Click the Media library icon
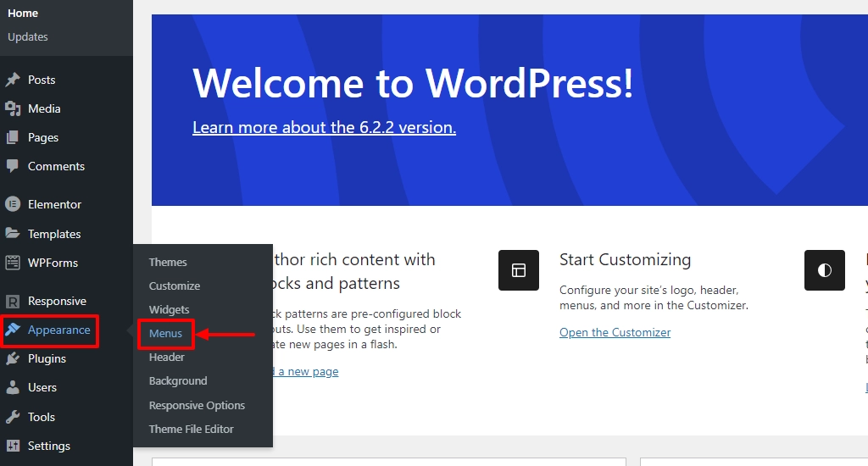The width and height of the screenshot is (868, 466). click(13, 108)
